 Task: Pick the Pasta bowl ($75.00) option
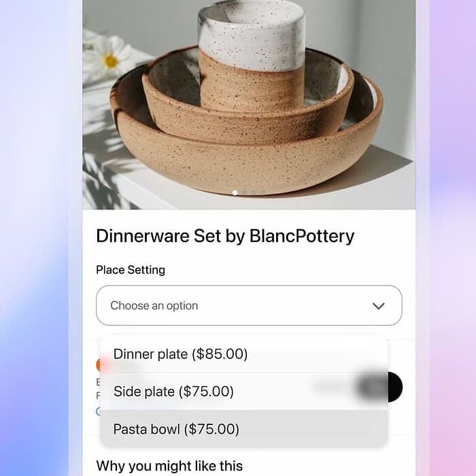tap(244, 429)
